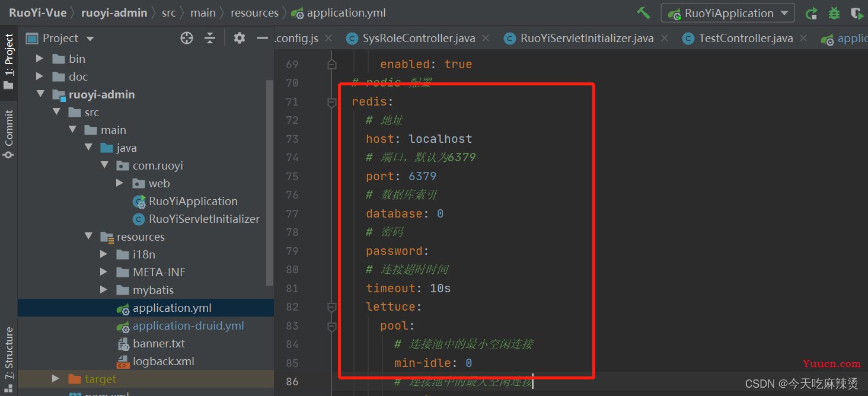Image resolution: width=868 pixels, height=396 pixels.
Task: Click the 'password:' line
Action: (x=397, y=251)
